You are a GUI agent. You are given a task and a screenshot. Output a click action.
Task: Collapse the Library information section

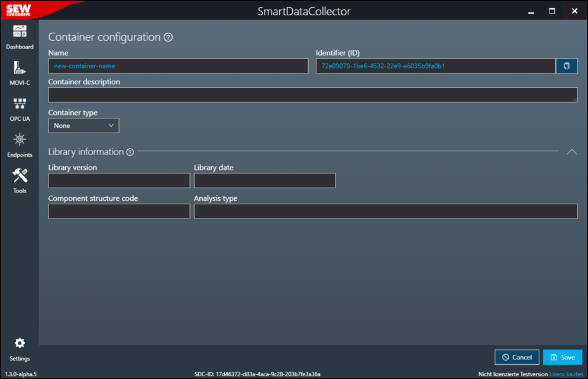[571, 152]
